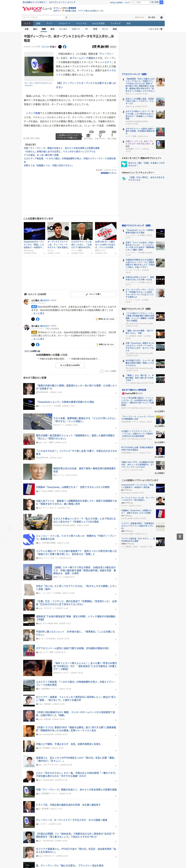Go to the ランキング navigation tab
This screenshot has width=186, height=868.
coord(115,24)
